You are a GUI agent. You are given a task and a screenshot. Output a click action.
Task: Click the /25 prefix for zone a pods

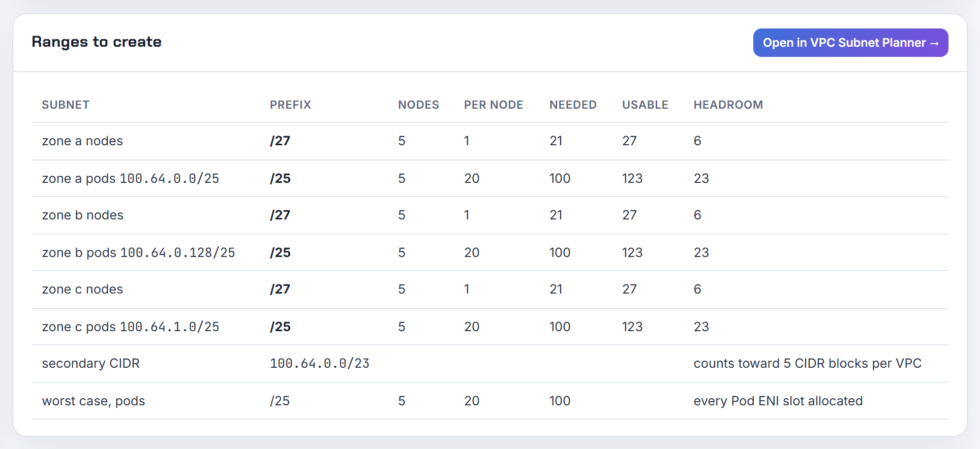280,178
